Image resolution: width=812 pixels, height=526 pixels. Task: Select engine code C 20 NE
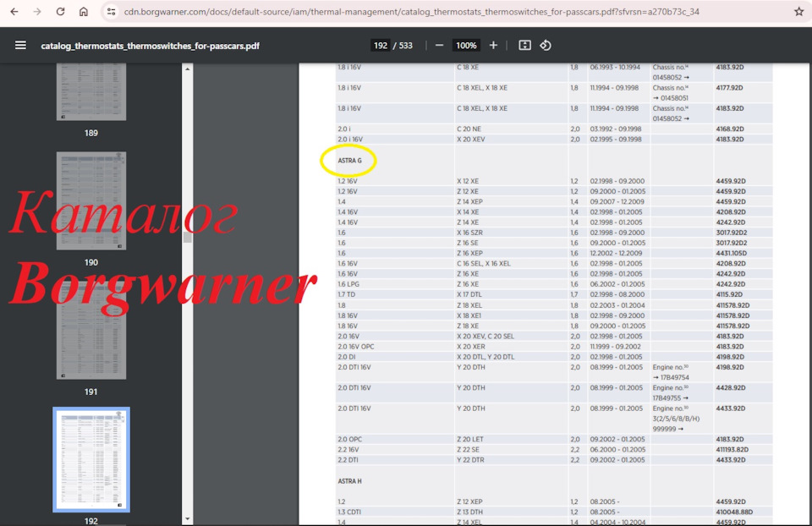(x=469, y=129)
